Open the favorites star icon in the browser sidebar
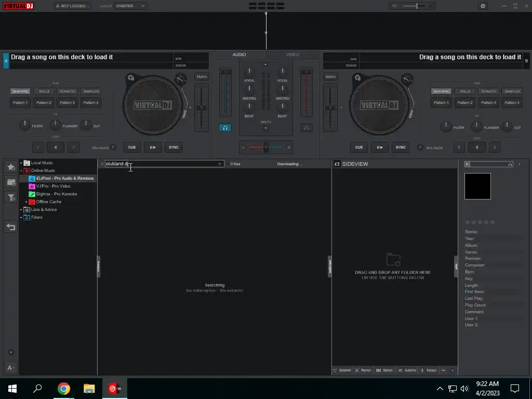The height and width of the screenshot is (399, 532). [11, 167]
